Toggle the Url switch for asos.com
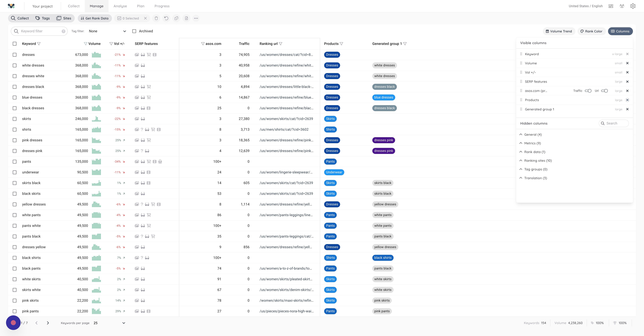 pyautogui.click(x=605, y=91)
